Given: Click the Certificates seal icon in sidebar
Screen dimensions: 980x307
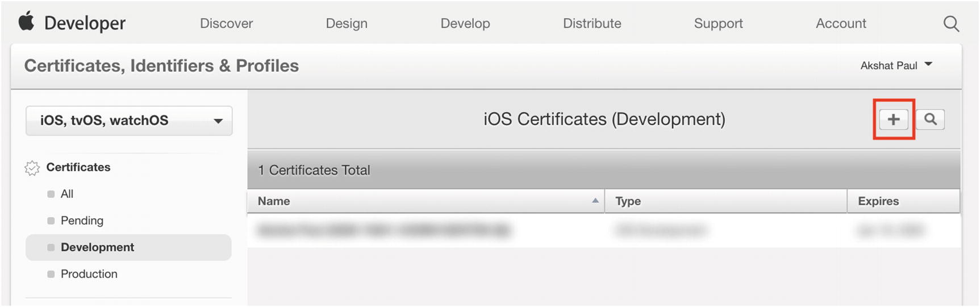Looking at the screenshot, I should [x=32, y=168].
